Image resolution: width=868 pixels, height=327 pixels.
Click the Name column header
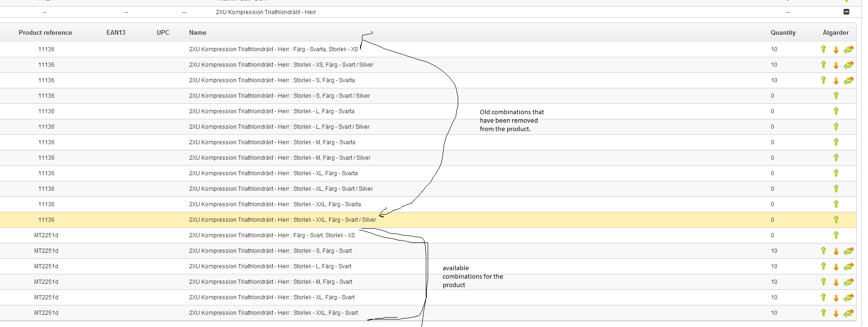coord(198,32)
